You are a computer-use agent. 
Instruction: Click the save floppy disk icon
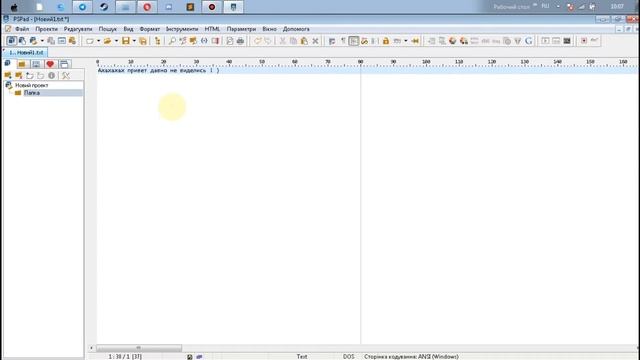126,41
